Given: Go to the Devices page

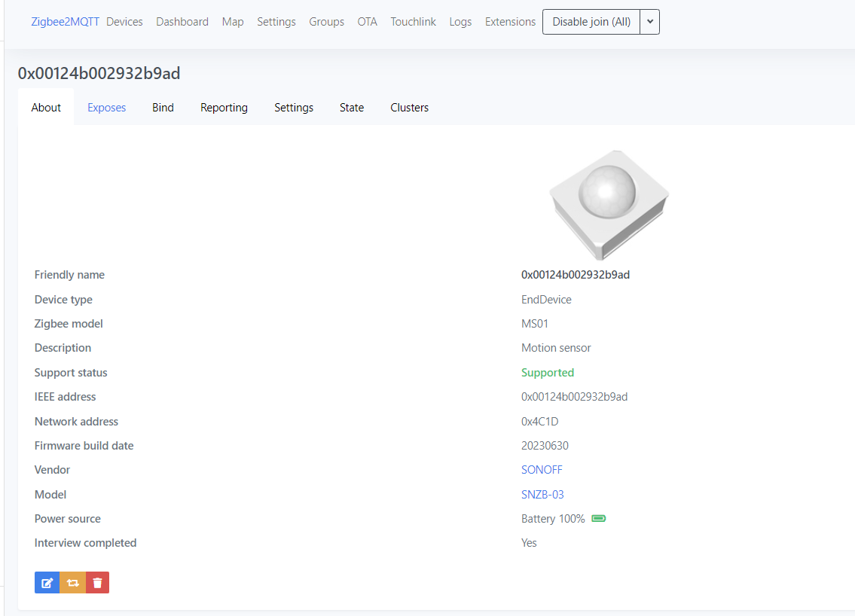Looking at the screenshot, I should (x=124, y=22).
